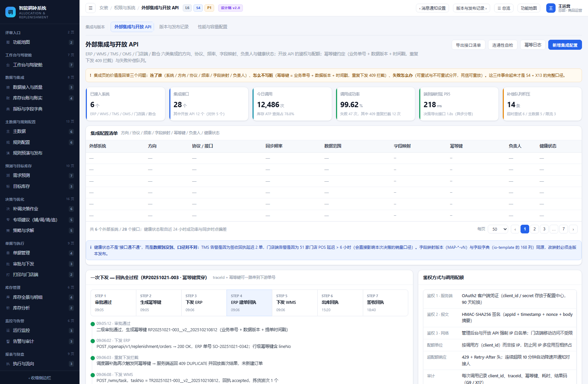Go to next page arrow in pagination

tap(573, 229)
